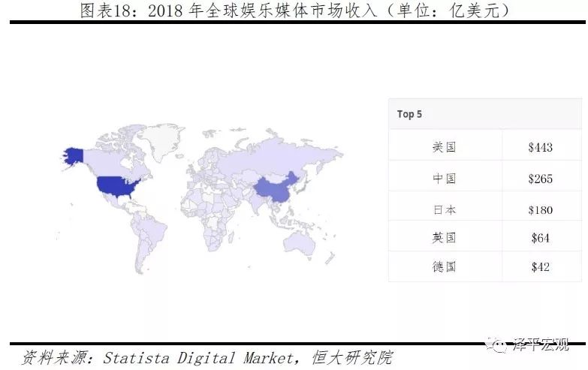The height and width of the screenshot is (370, 588).
Task: Select the United States on the map
Action: point(117,185)
